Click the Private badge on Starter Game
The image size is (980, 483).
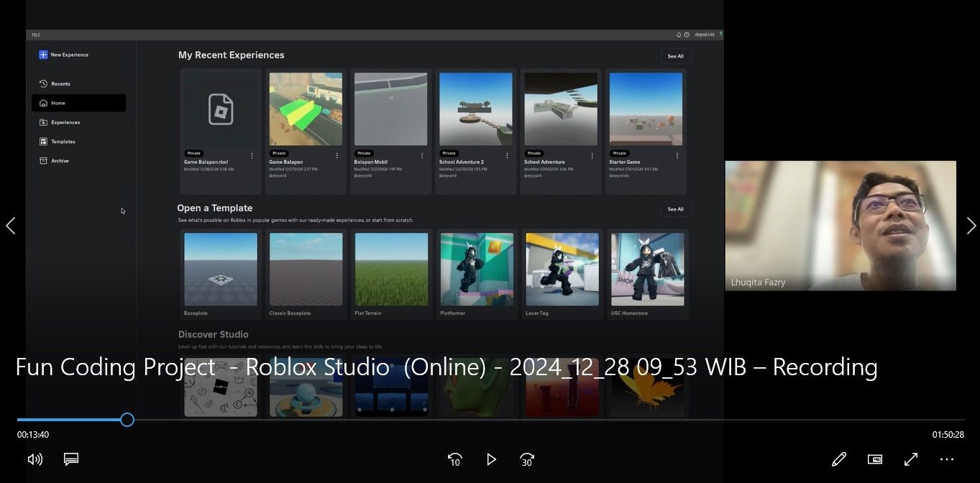point(619,153)
